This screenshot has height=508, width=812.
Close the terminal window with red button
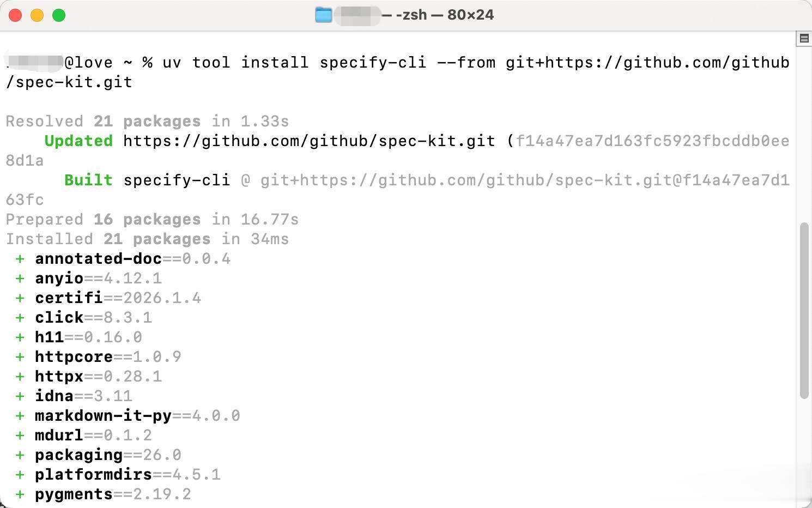(15, 15)
